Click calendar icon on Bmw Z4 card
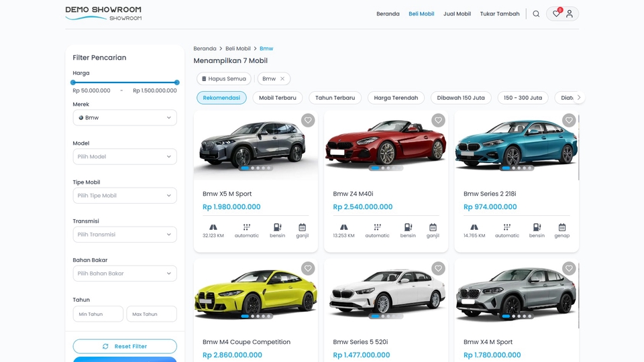Screen dimensions: 644x362 pos(433,227)
